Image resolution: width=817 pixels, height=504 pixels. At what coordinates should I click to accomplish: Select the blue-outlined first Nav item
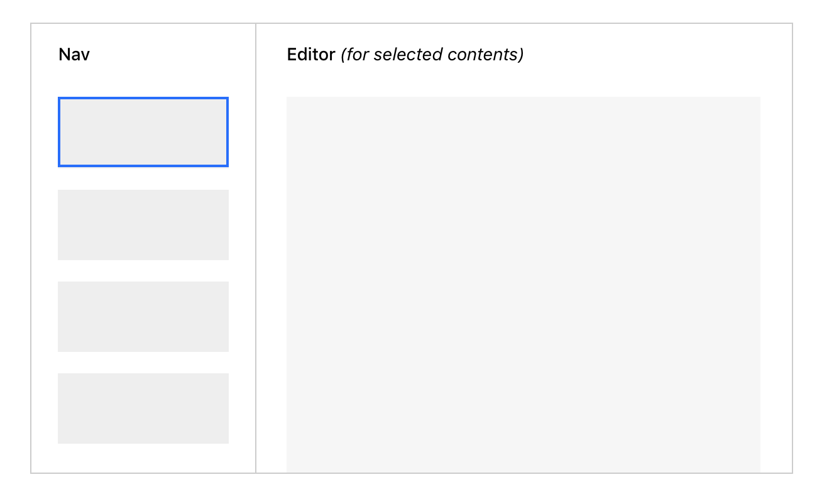143,132
